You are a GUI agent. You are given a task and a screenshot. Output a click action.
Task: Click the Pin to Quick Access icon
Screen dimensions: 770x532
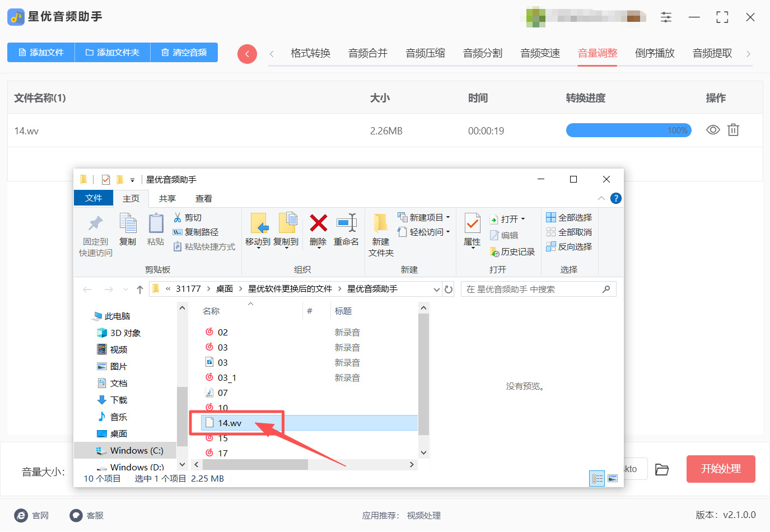point(96,224)
